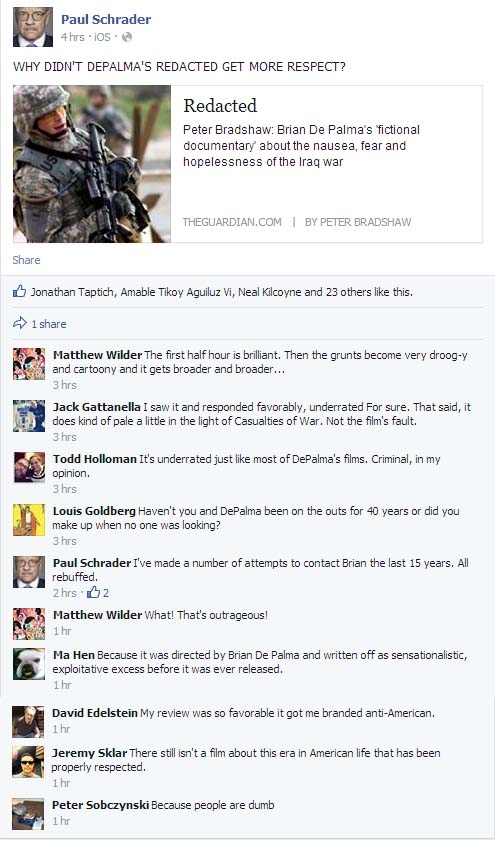The image size is (495, 841).
Task: Click the share arrow icon next to 1 share
Action: [19, 323]
